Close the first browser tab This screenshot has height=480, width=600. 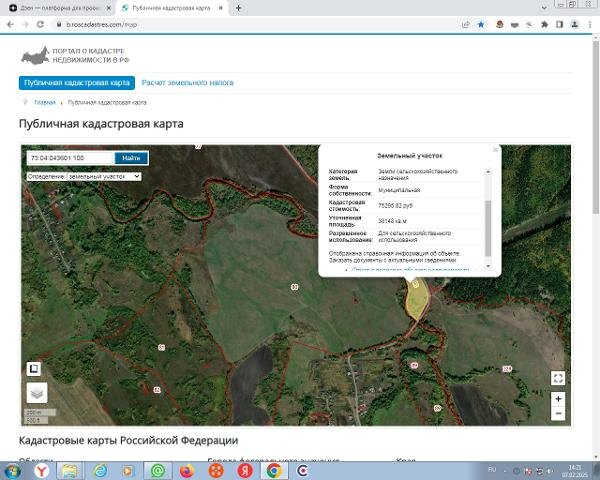tap(109, 8)
